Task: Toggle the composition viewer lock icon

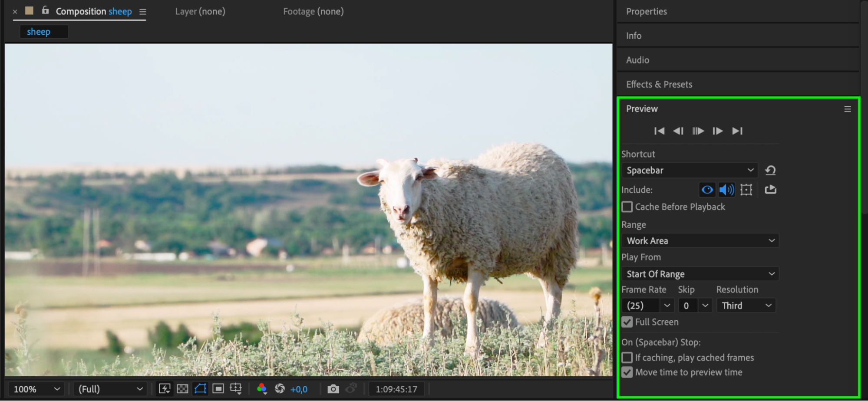Action: click(45, 10)
